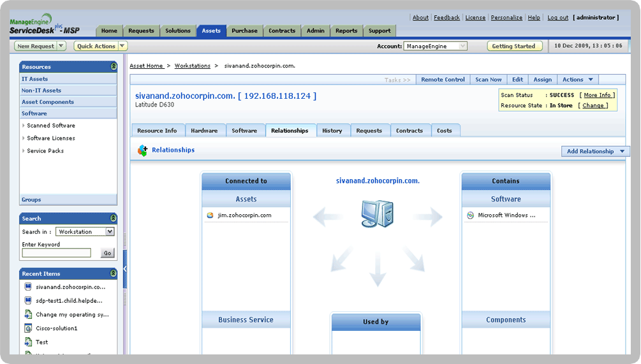641x364 pixels.
Task: Click the Enter Keyword search field
Action: [56, 253]
